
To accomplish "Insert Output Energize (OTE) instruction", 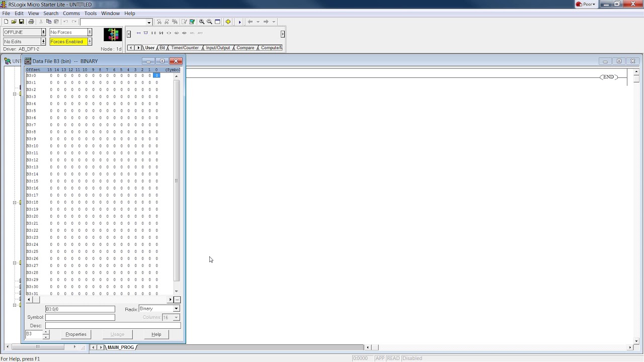I will [169, 33].
